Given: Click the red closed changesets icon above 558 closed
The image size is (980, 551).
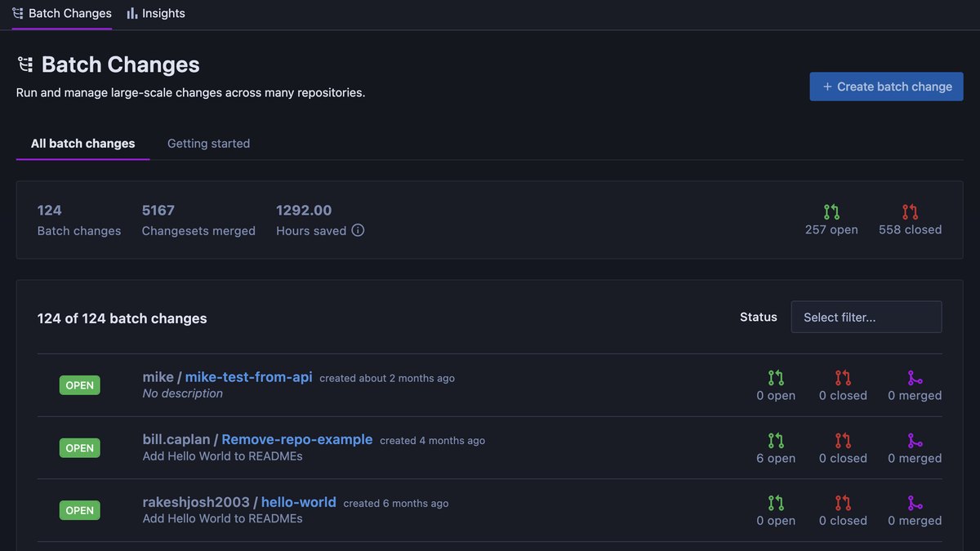Looking at the screenshot, I should click(x=910, y=212).
